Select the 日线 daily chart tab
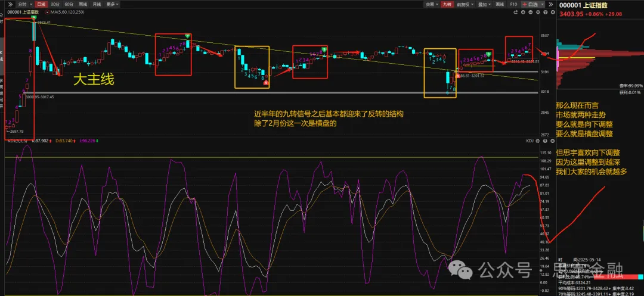The image size is (644, 296). pos(41,4)
